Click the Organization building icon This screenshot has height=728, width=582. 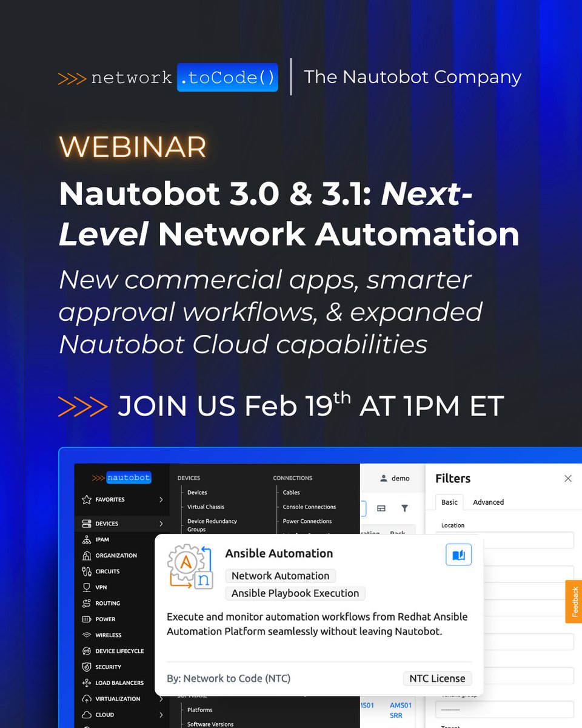click(86, 555)
